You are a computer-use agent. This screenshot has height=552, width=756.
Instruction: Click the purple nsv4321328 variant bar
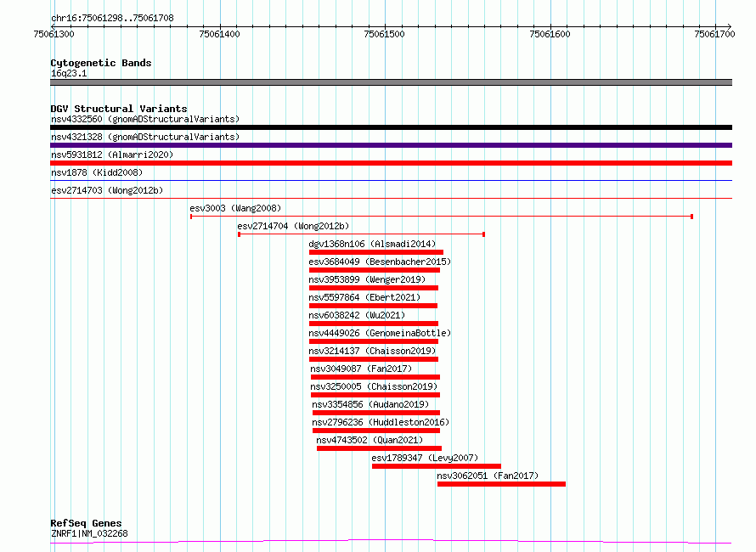[391, 145]
